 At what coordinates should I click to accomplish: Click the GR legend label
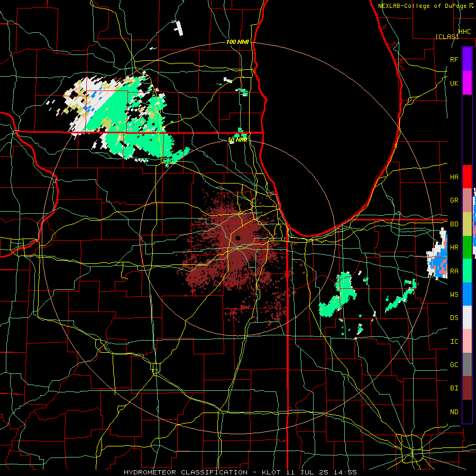pos(454,200)
